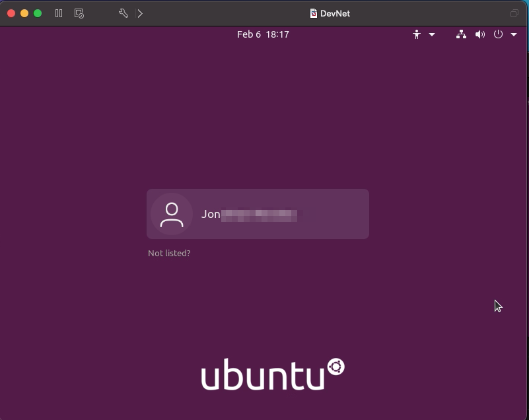529x420 pixels.
Task: Click the DevNet window title text
Action: [x=335, y=13]
